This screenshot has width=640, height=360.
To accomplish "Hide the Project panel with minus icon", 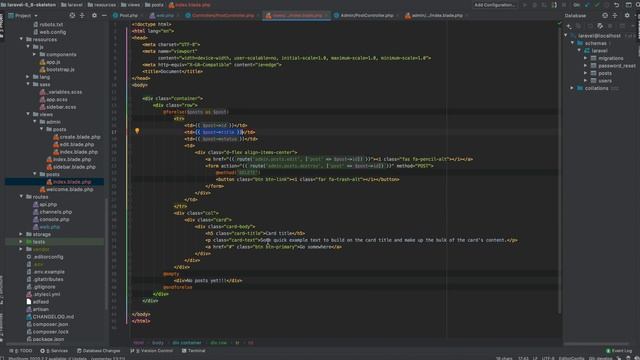I will 104,16.
